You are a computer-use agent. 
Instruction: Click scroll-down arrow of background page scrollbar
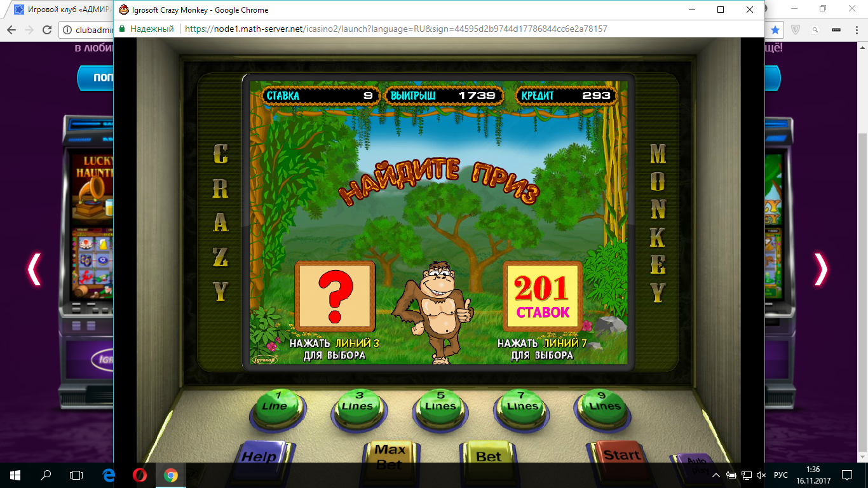pos(862,457)
